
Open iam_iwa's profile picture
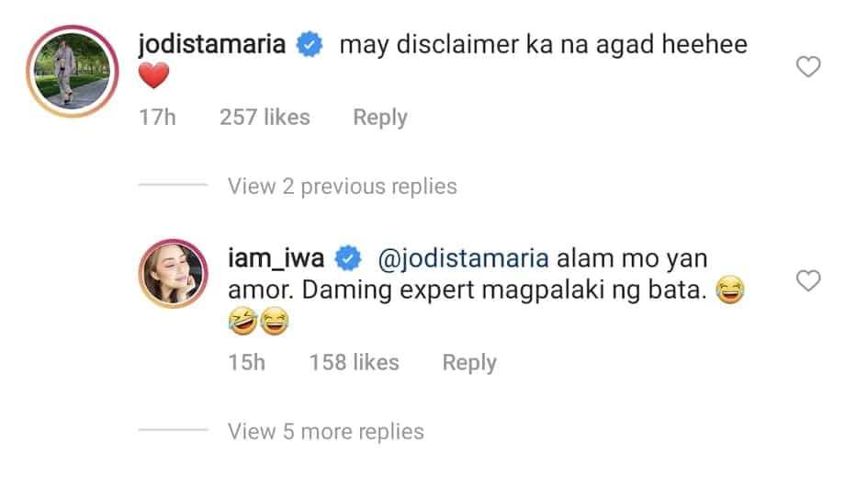[174, 273]
